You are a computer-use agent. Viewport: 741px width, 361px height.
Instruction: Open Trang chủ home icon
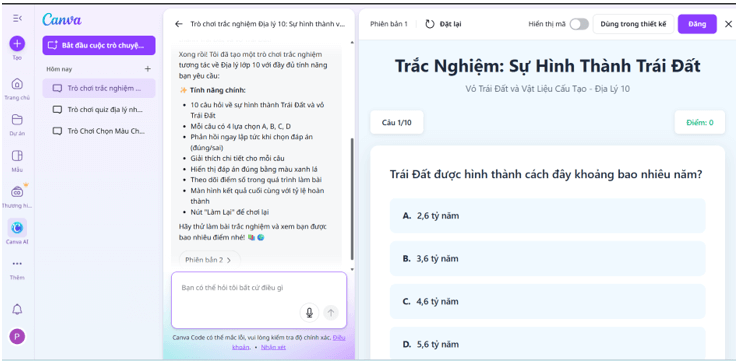coord(17,84)
